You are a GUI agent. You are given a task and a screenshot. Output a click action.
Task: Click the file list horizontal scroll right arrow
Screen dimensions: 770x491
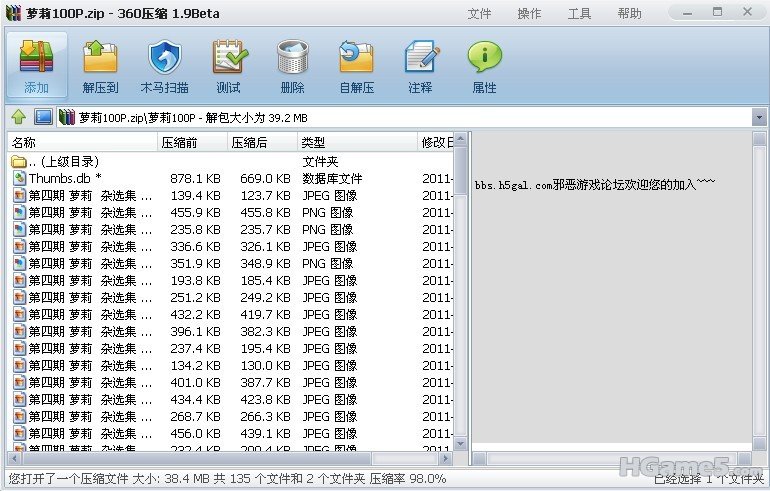445,459
